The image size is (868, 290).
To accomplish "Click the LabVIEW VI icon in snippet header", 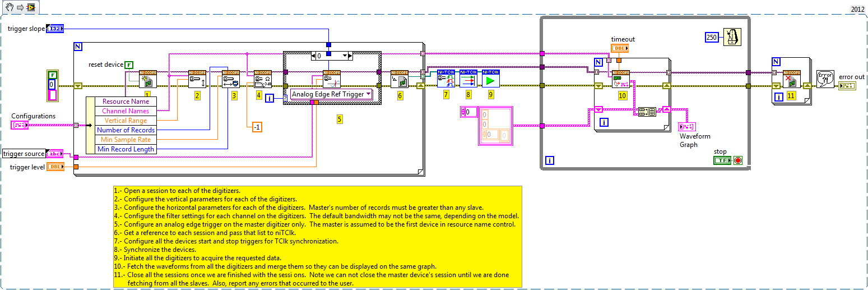I will 31,8.
